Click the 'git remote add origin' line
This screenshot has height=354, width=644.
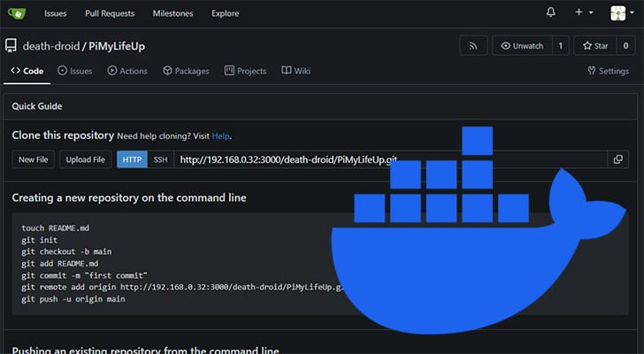coord(181,287)
